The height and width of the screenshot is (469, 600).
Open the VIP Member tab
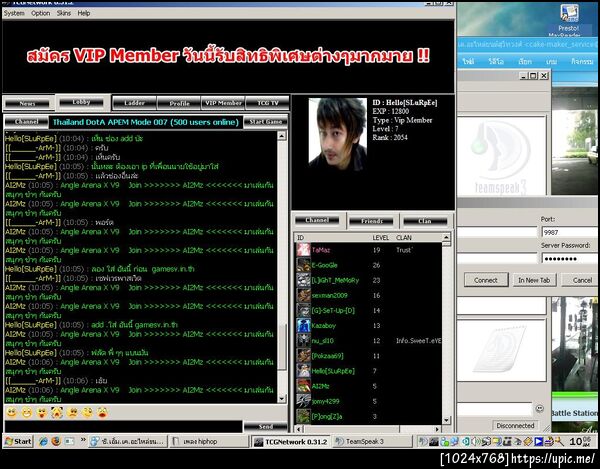coord(223,103)
